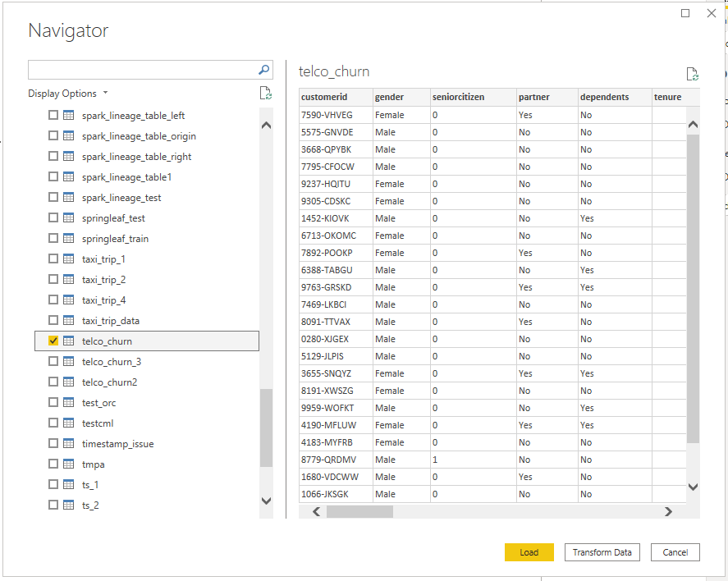This screenshot has width=728, height=581.
Task: Click the table icon for spark_lineage_table_right
Action: click(68, 156)
